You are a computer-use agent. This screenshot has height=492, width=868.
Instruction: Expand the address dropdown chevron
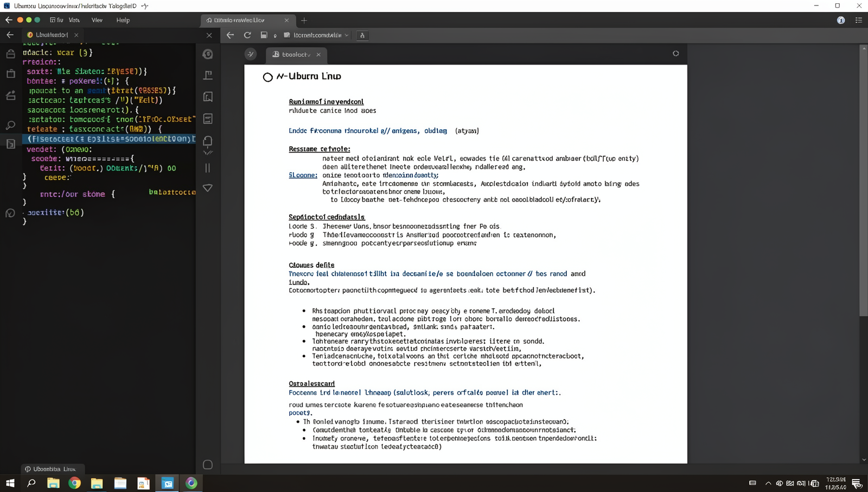(347, 35)
